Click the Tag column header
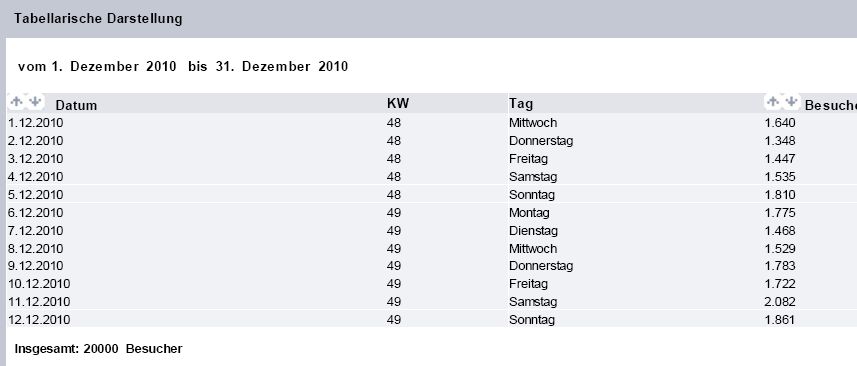Image resolution: width=857 pixels, height=366 pixels. (x=521, y=104)
